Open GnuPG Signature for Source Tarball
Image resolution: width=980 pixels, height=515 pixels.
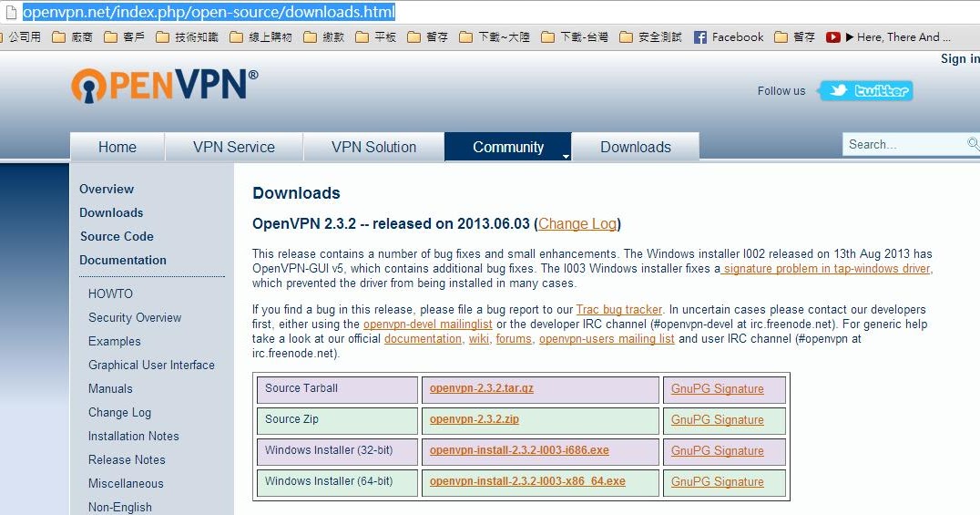point(718,388)
